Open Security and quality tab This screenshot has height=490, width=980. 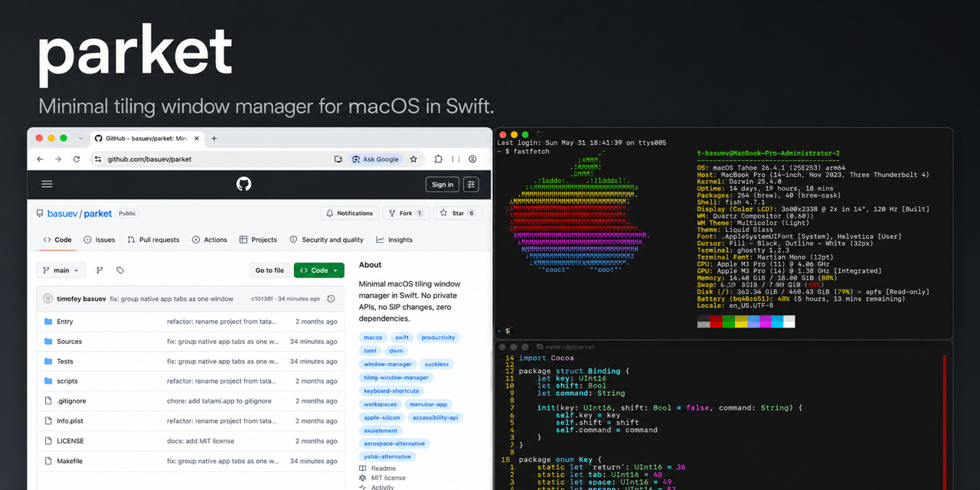coord(327,240)
